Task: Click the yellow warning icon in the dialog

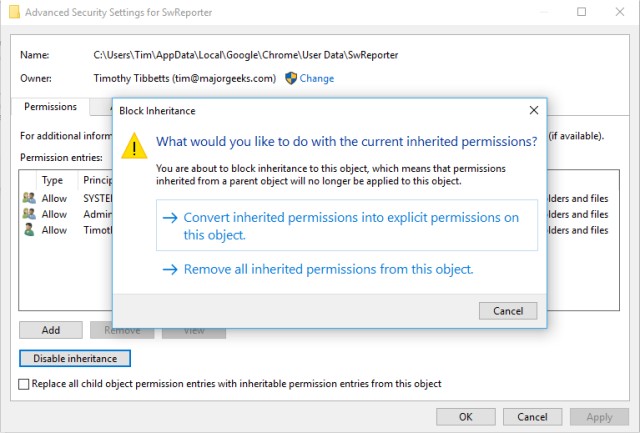Action: pos(133,146)
